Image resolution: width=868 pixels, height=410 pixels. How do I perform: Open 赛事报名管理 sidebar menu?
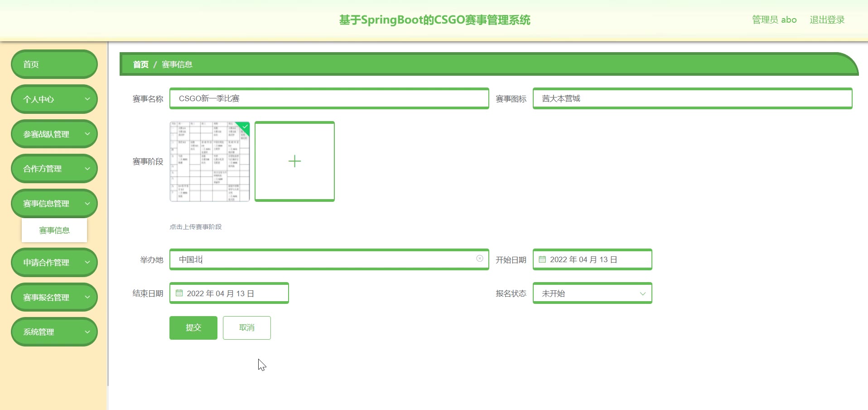pos(54,297)
